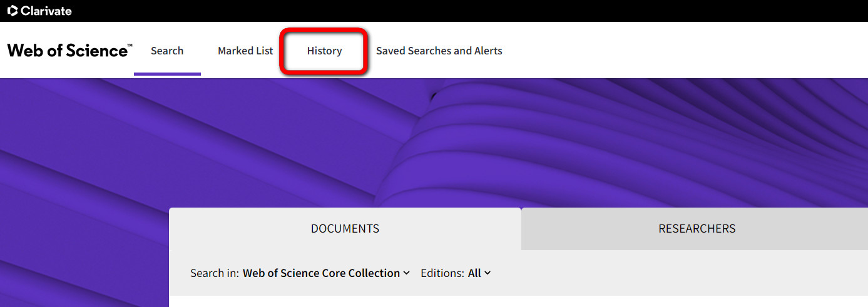The image size is (868, 307).
Task: Switch to the DOCUMENTS tab
Action: [x=345, y=229]
